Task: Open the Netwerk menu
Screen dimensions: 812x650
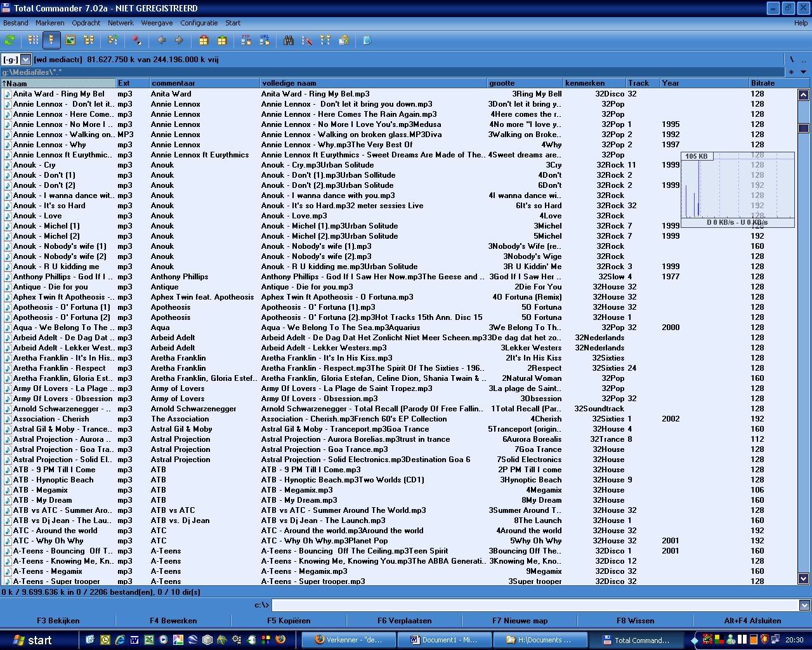Action: [121, 23]
